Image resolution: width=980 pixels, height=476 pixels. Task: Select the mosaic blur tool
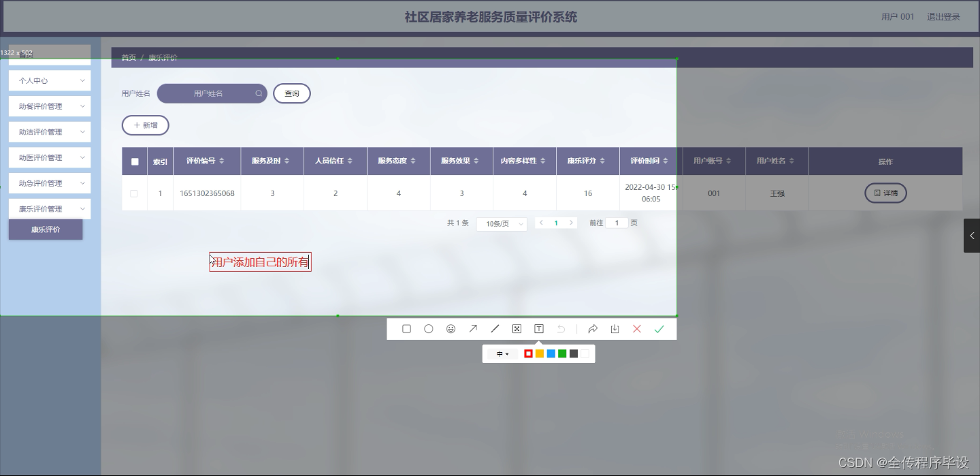517,328
